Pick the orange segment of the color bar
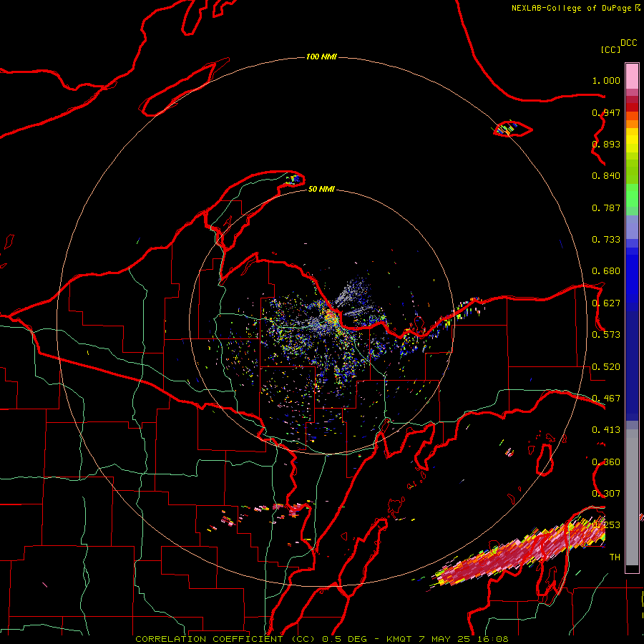This screenshot has height=644, width=644. (x=632, y=120)
